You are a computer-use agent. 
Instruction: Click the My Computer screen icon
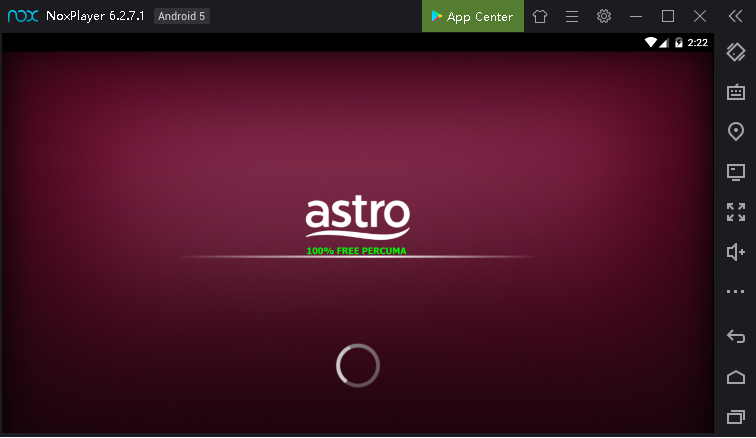[736, 172]
